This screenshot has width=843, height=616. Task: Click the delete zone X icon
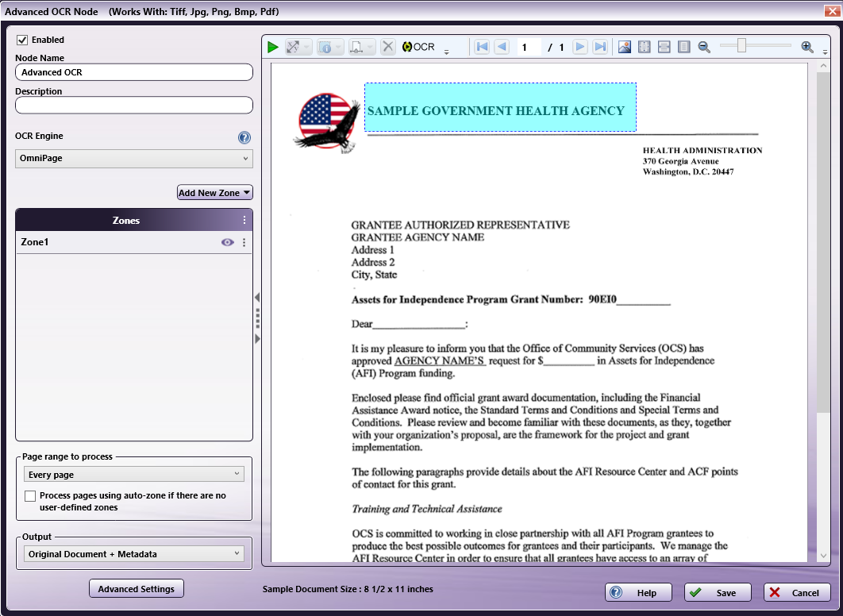[387, 47]
